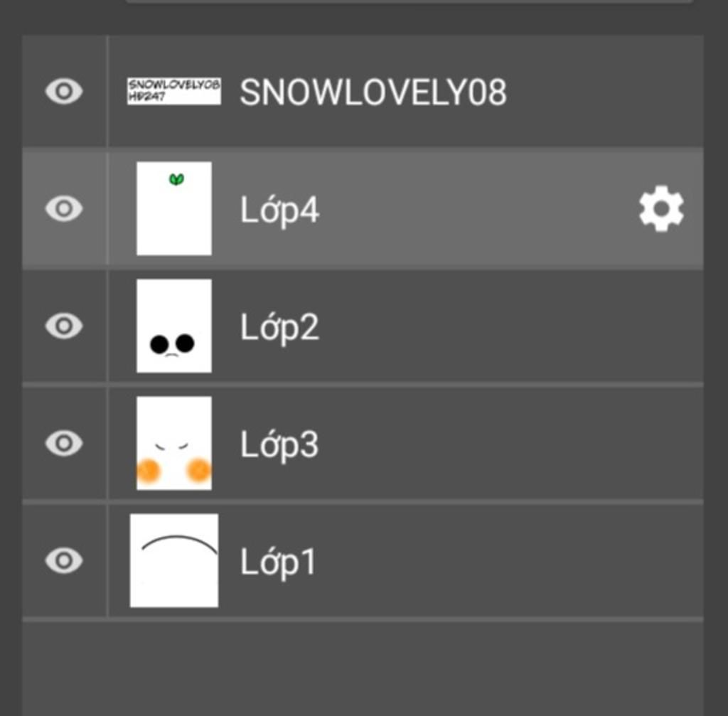The image size is (728, 716).
Task: Open Lớp4 layer settings gear
Action: 661,209
